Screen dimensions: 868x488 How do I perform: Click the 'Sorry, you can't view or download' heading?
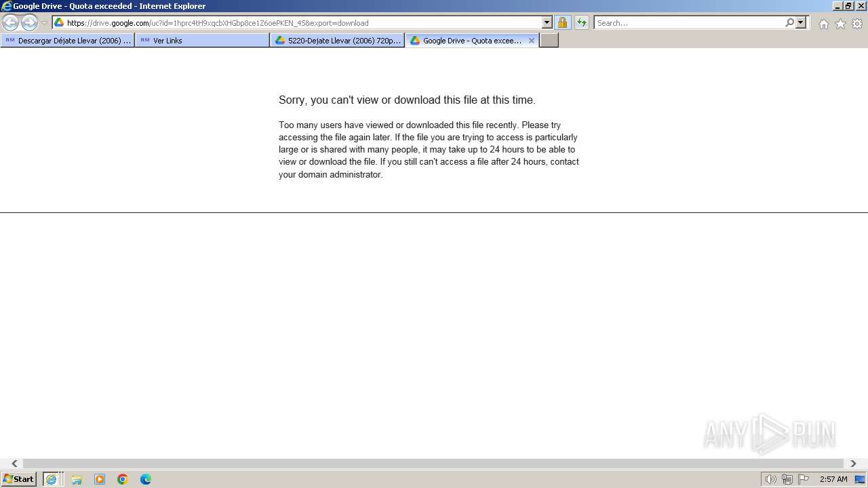[x=407, y=100]
